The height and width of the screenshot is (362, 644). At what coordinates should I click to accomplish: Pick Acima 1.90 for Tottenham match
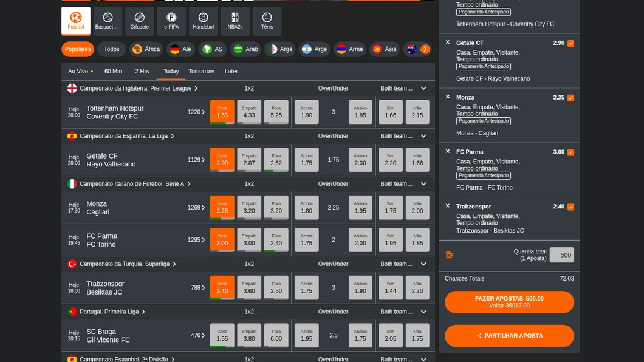306,112
